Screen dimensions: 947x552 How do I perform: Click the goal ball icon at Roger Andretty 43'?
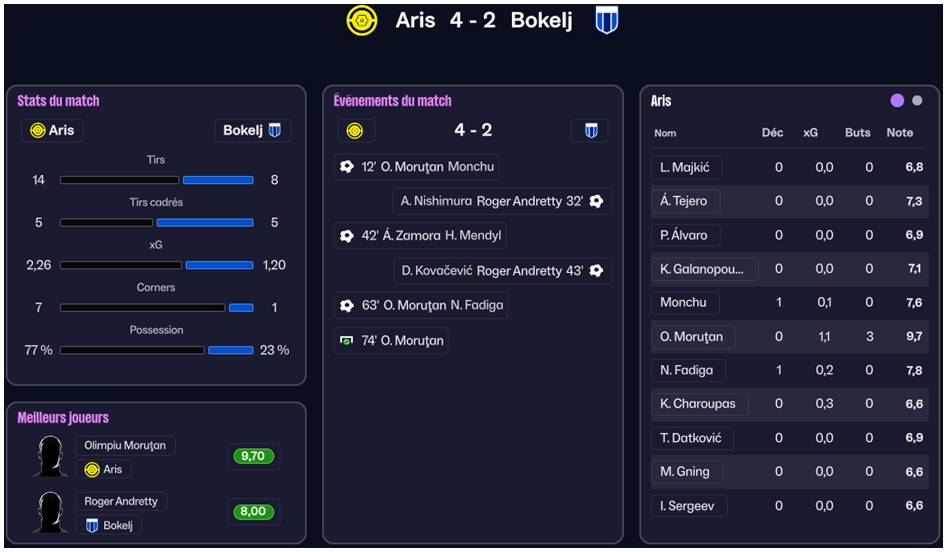[597, 271]
